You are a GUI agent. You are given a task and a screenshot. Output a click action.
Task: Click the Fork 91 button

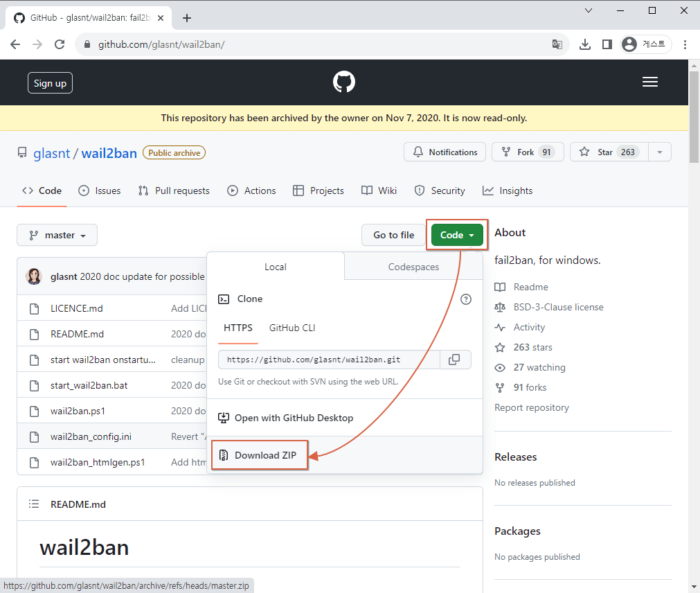[x=528, y=152]
